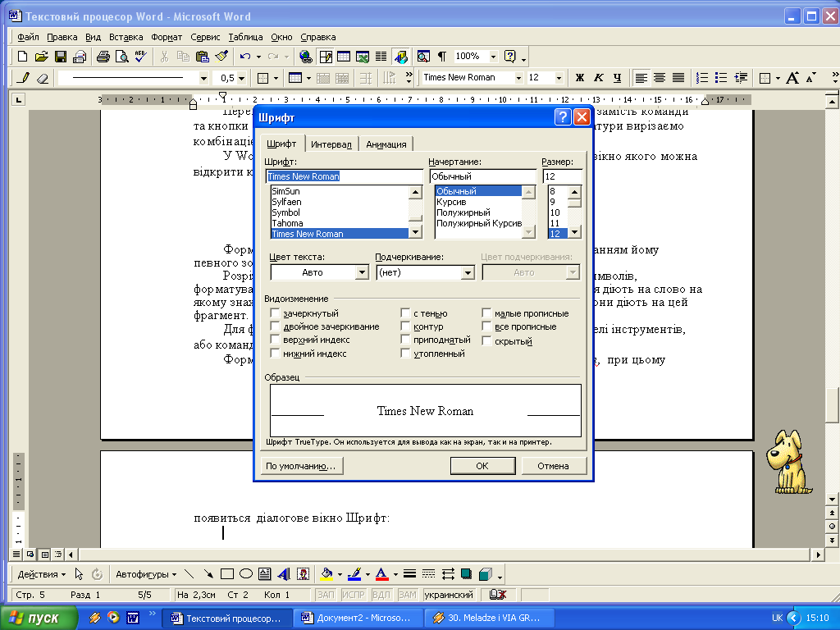Open Подчеркивание underline style dropdown

468,272
